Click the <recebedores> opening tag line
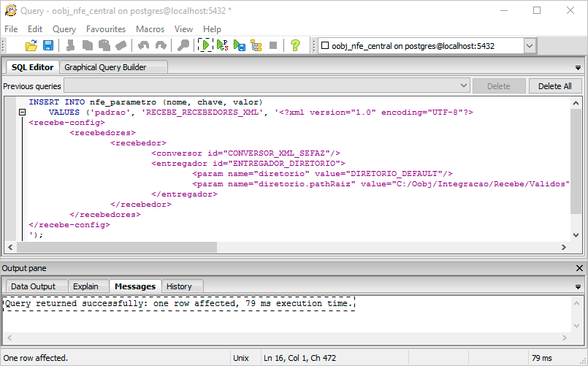This screenshot has height=366, width=588. click(102, 133)
